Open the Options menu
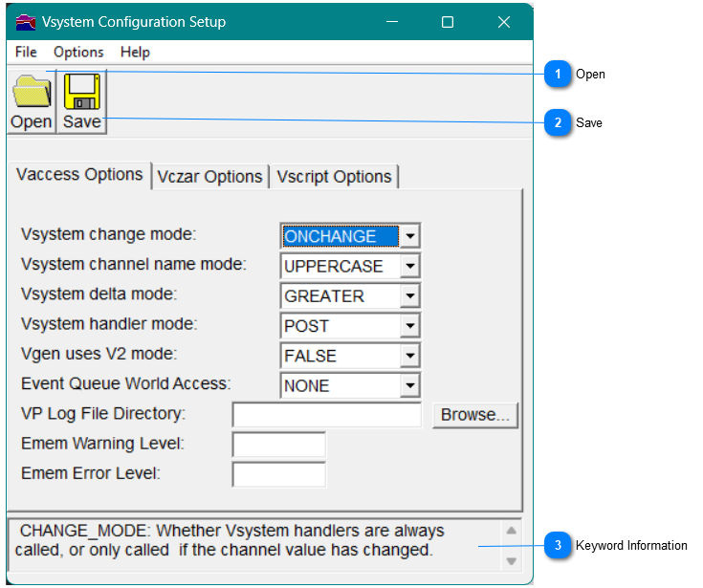This screenshot has width=703, height=588. pos(78,53)
